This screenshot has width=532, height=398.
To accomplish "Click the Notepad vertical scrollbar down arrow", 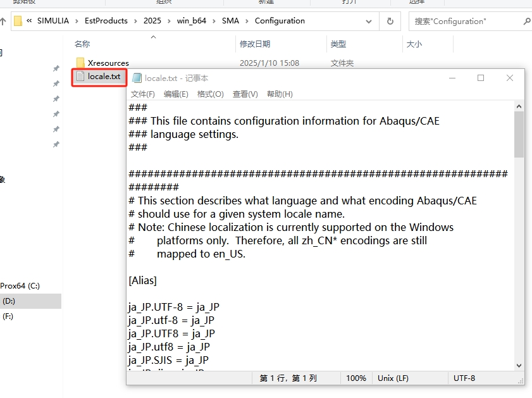I will 519,365.
